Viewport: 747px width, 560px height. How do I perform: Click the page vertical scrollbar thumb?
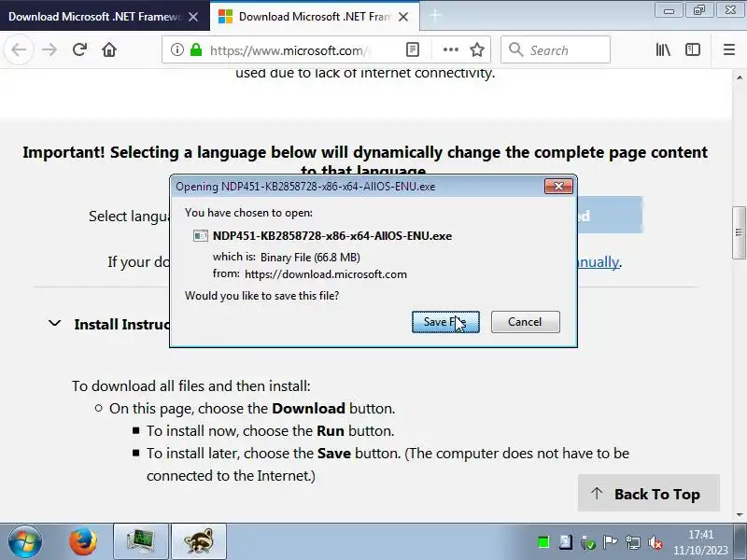click(x=739, y=232)
